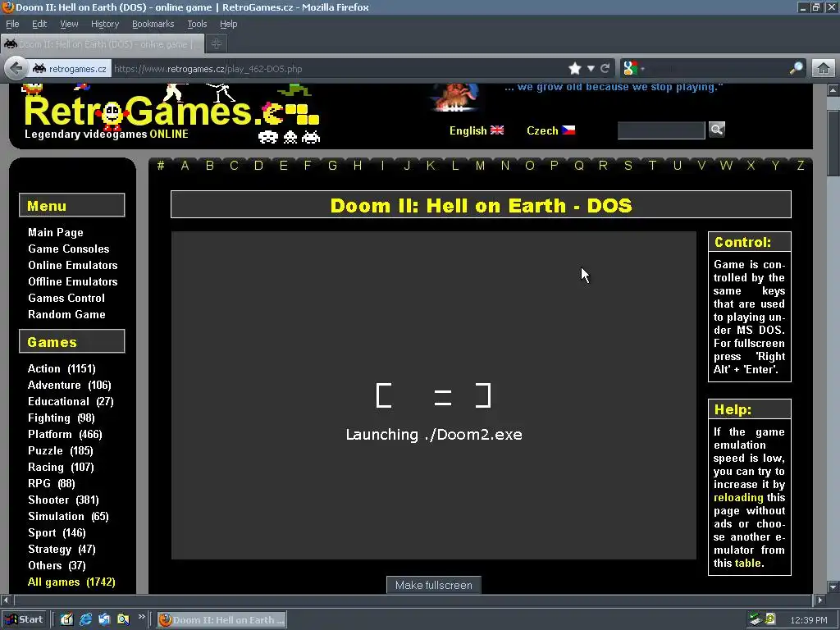Open Online Emulators link
840x630 pixels.
(x=73, y=265)
